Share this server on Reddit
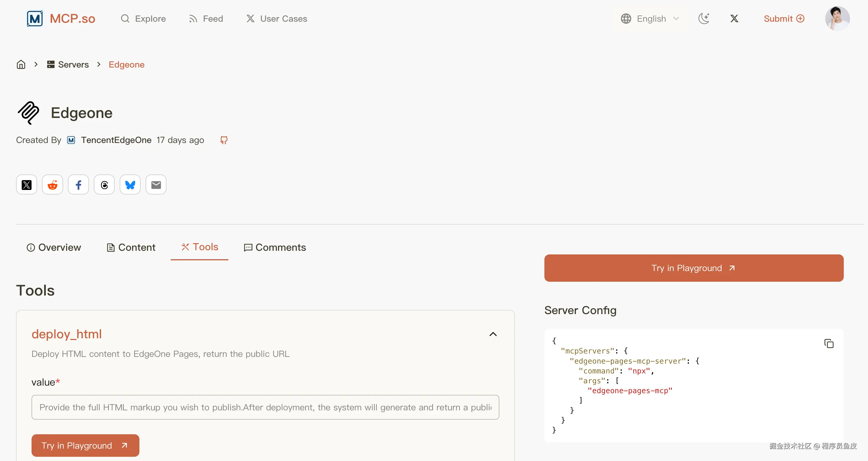 point(52,185)
